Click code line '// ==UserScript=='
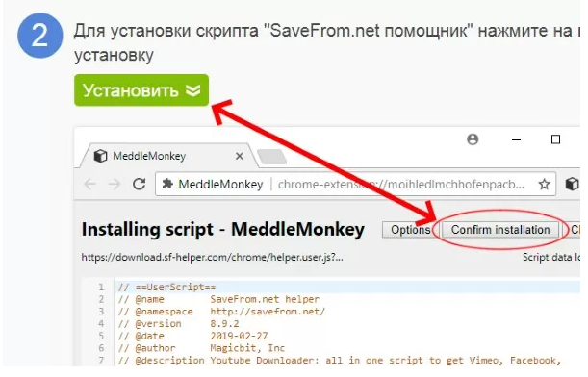 [x=166, y=288]
